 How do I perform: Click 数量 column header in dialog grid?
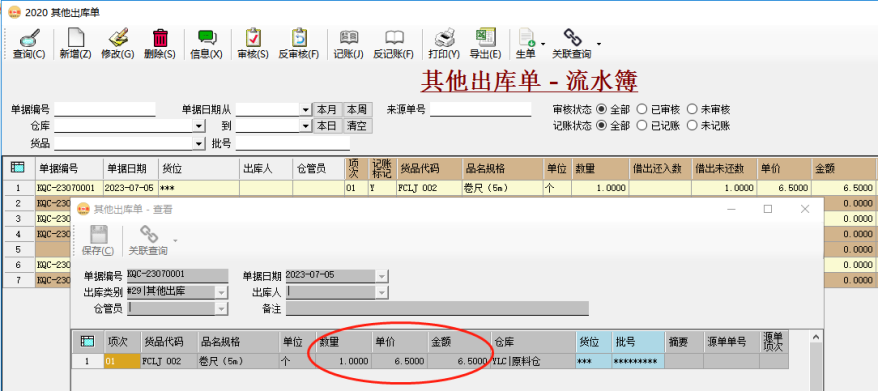343,342
